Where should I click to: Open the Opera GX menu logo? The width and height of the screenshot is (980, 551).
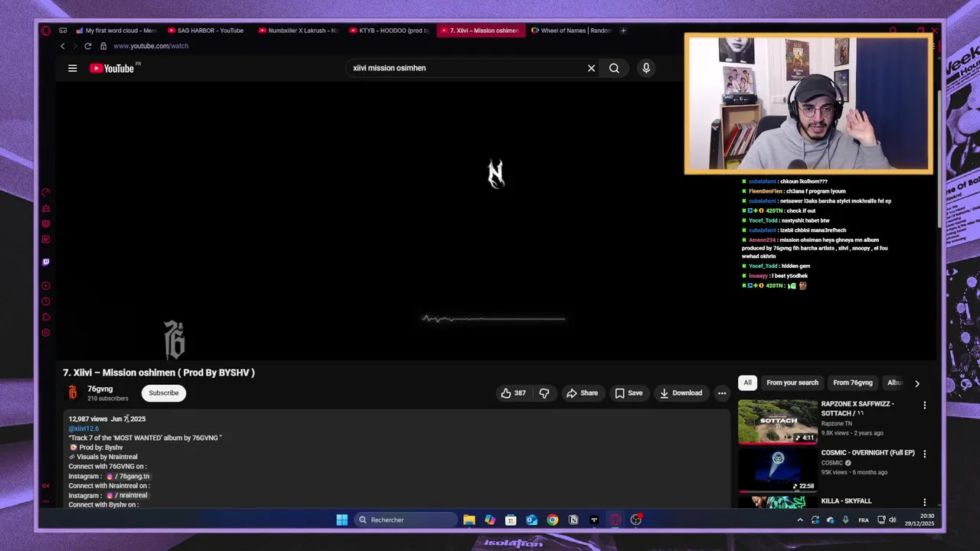(46, 31)
